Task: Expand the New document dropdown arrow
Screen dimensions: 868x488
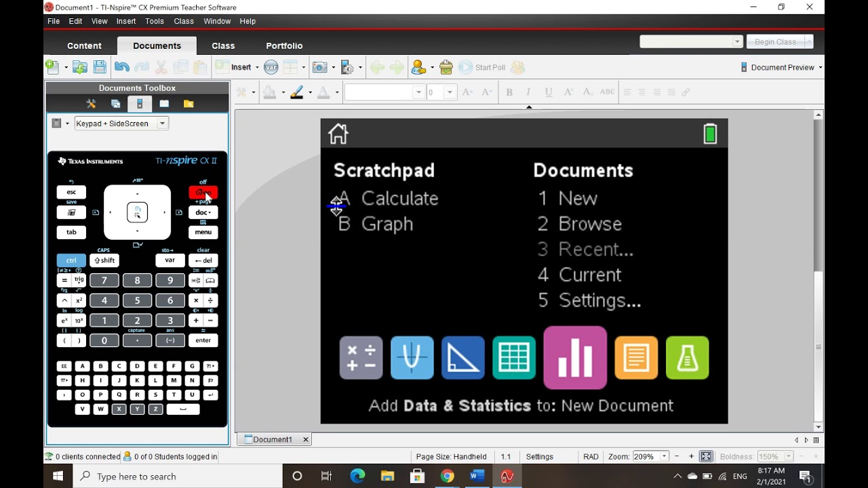Action: tap(66, 67)
